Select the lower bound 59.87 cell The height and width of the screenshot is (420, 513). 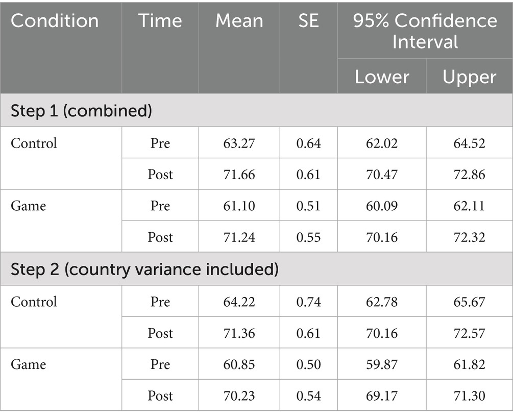tap(382, 364)
